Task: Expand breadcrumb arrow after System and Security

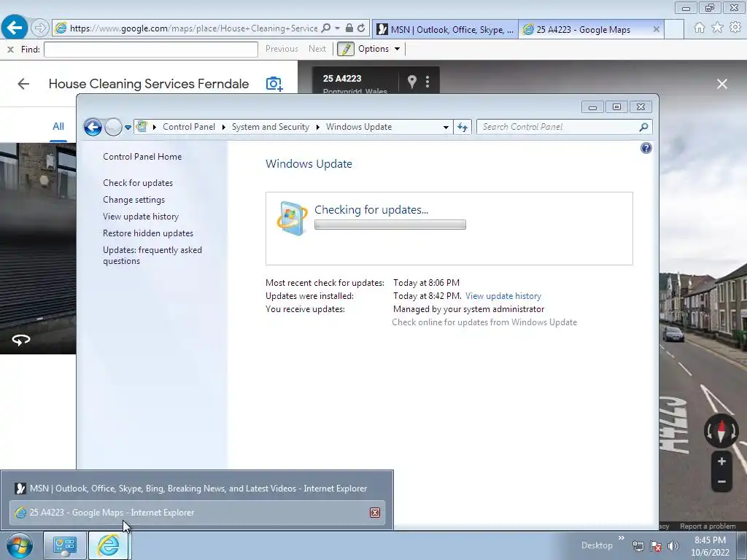Action: pyautogui.click(x=318, y=127)
